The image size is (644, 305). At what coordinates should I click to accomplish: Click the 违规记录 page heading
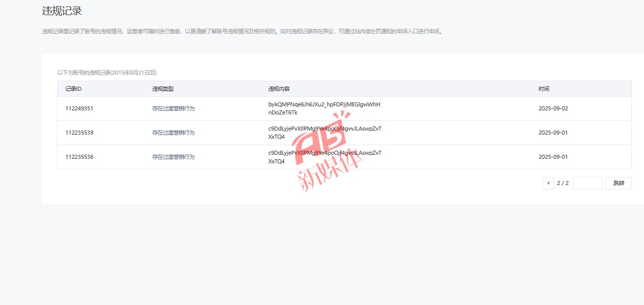pos(62,11)
